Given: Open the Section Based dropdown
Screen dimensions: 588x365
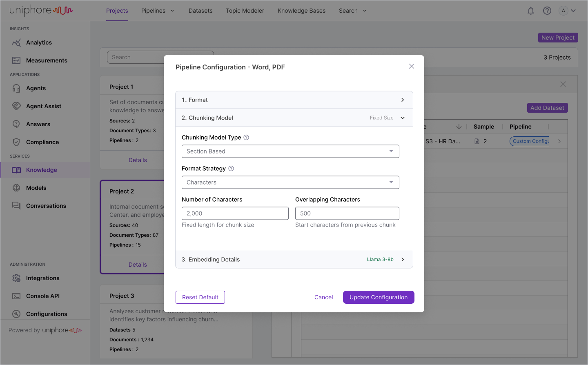Looking at the screenshot, I should click(x=290, y=151).
